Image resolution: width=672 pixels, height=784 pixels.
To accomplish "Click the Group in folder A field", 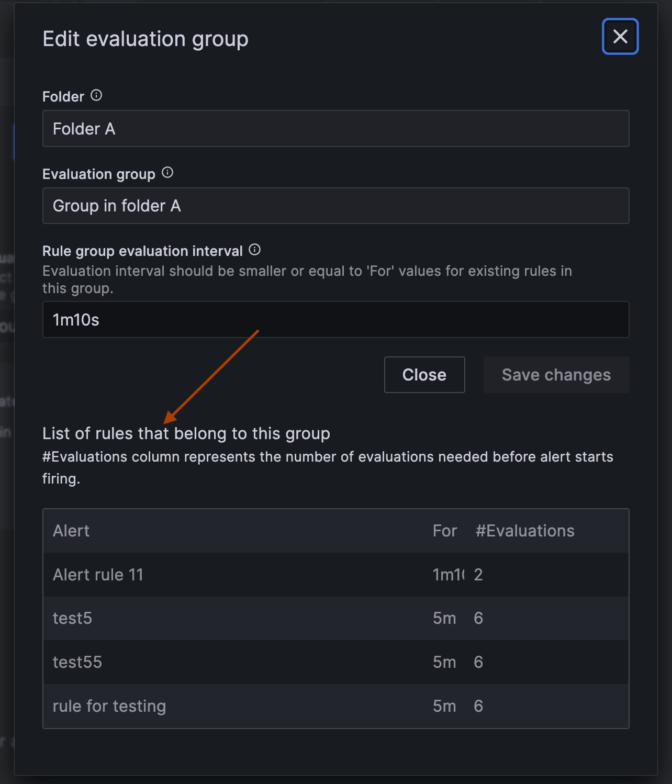I will click(336, 206).
